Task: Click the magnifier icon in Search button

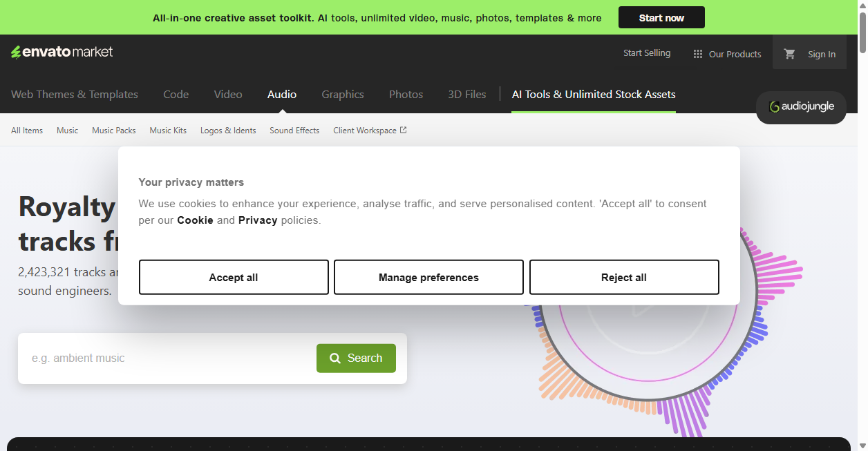Action: click(335, 358)
